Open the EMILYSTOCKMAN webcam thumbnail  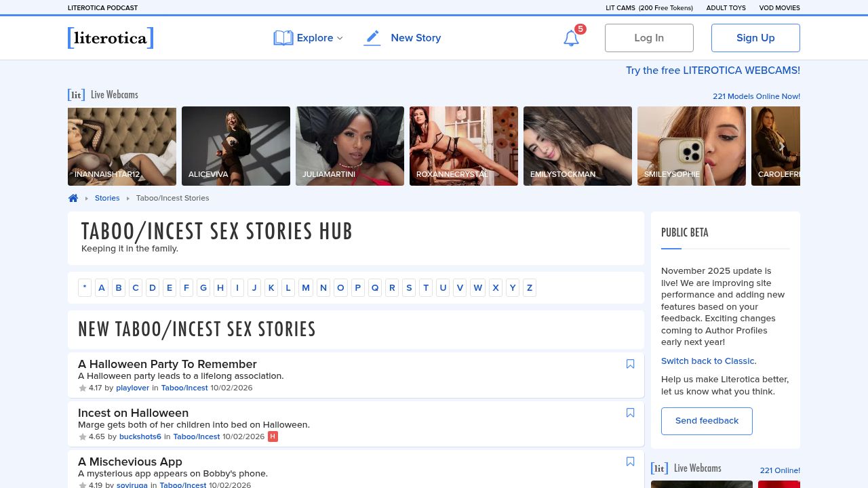pyautogui.click(x=578, y=146)
